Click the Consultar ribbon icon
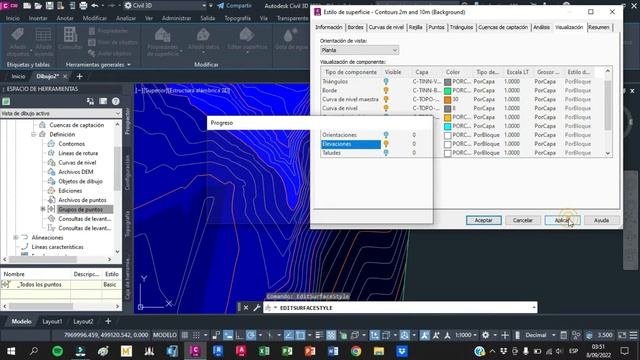The width and height of the screenshot is (640, 360). coord(70,39)
